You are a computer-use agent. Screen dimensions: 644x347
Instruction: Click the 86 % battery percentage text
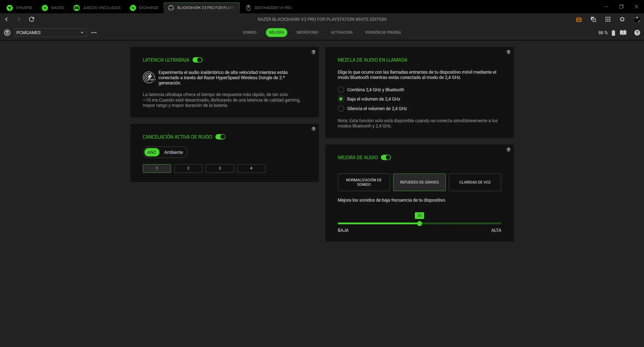coord(603,33)
